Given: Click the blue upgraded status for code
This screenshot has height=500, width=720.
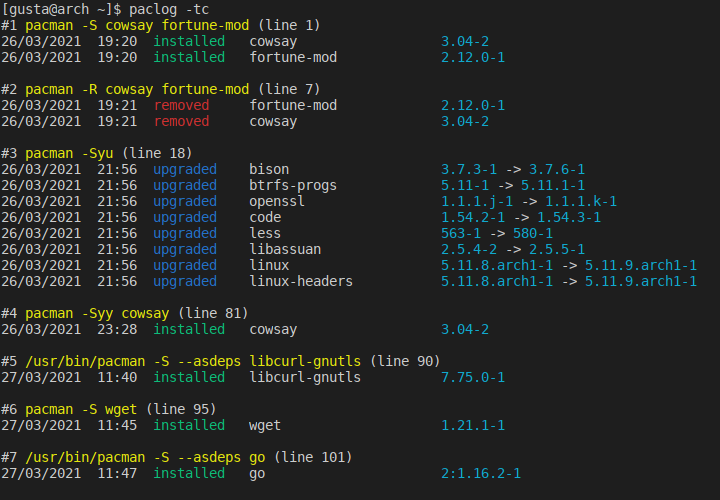Looking at the screenshot, I should click(x=185, y=218).
